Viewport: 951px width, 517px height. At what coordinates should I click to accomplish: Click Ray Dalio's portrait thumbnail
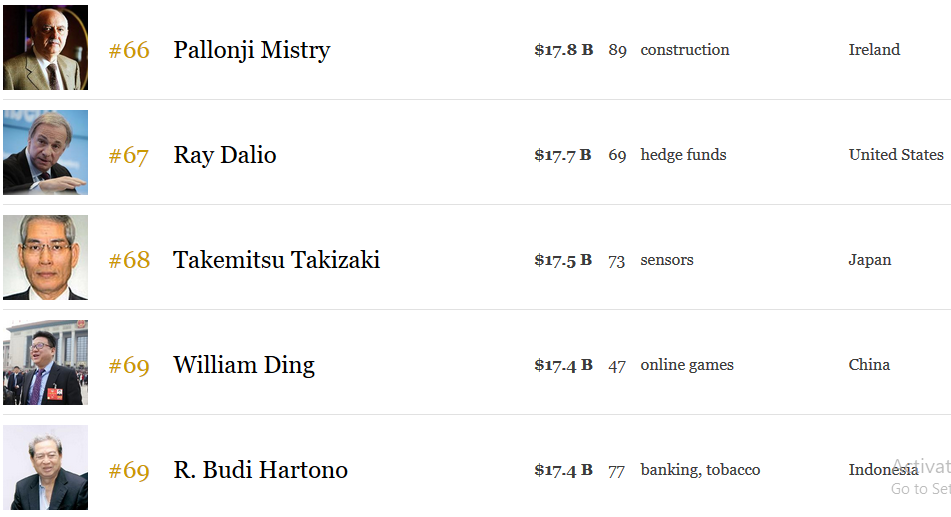(x=45, y=152)
